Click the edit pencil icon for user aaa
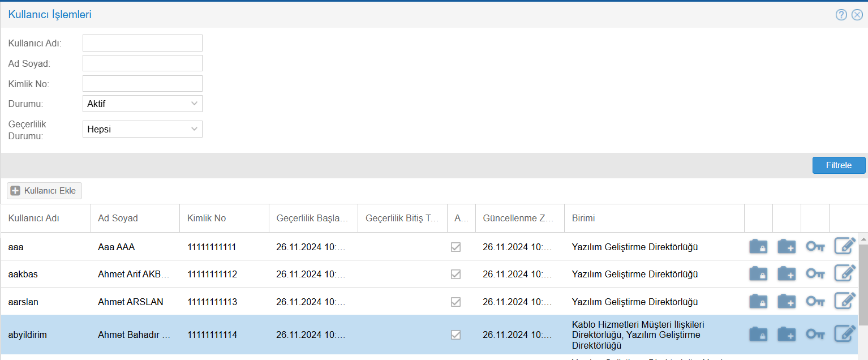 pos(844,247)
